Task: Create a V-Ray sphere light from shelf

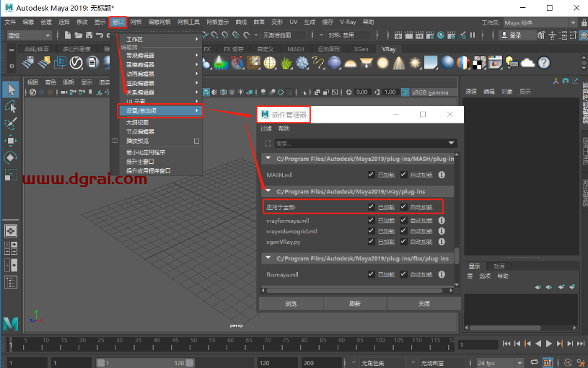Action: coord(382,63)
